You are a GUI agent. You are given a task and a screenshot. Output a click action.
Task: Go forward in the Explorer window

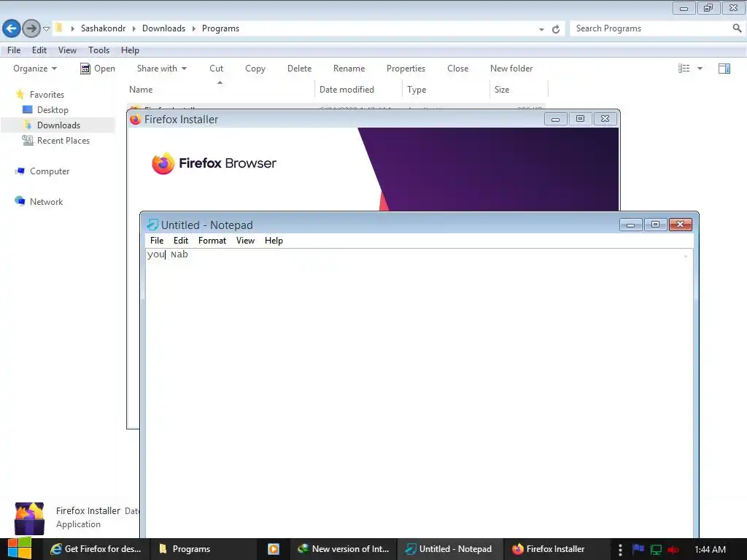click(x=31, y=28)
